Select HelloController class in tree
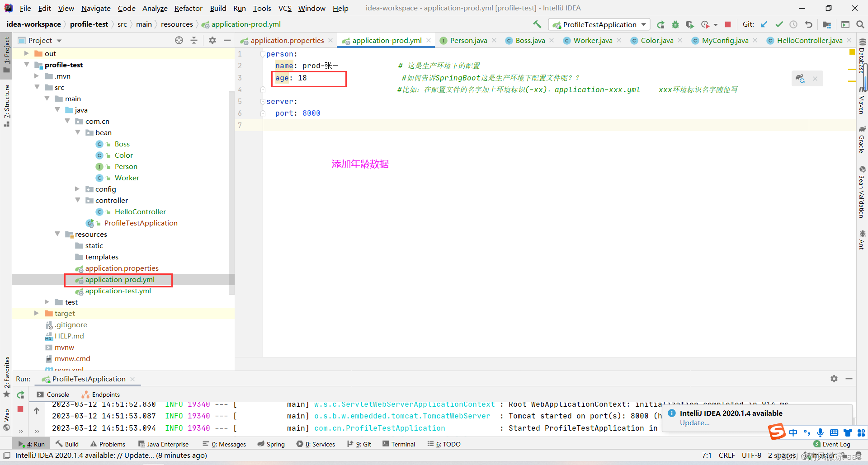The width and height of the screenshot is (868, 465). [140, 211]
